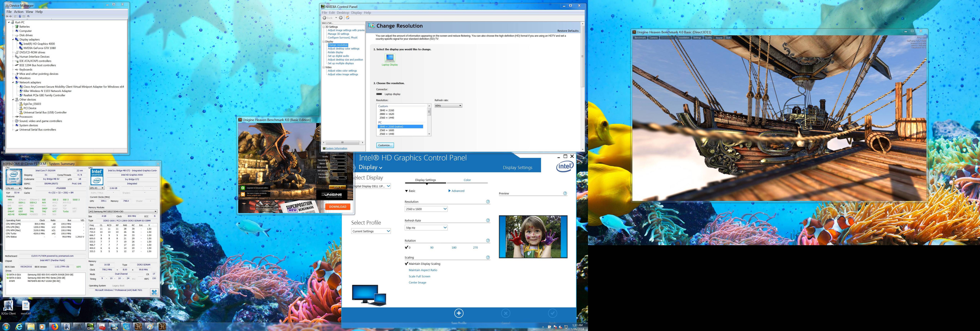Click the Refresh Rate help question mark icon
The image size is (980, 331).
click(x=488, y=220)
